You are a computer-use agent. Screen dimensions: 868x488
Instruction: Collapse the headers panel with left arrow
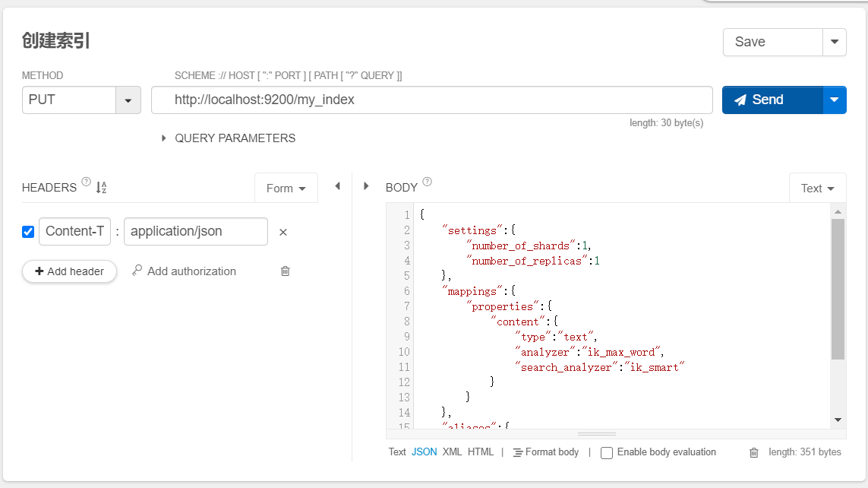[337, 186]
